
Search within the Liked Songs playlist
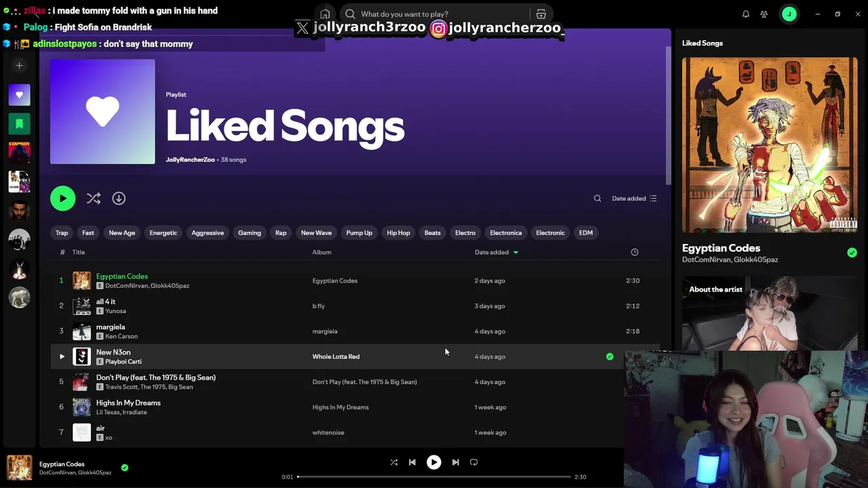click(597, 199)
